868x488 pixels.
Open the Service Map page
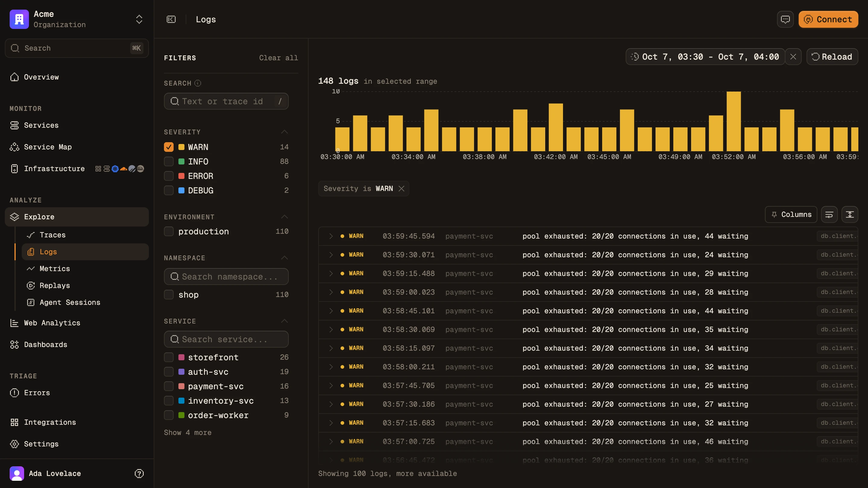tap(48, 147)
